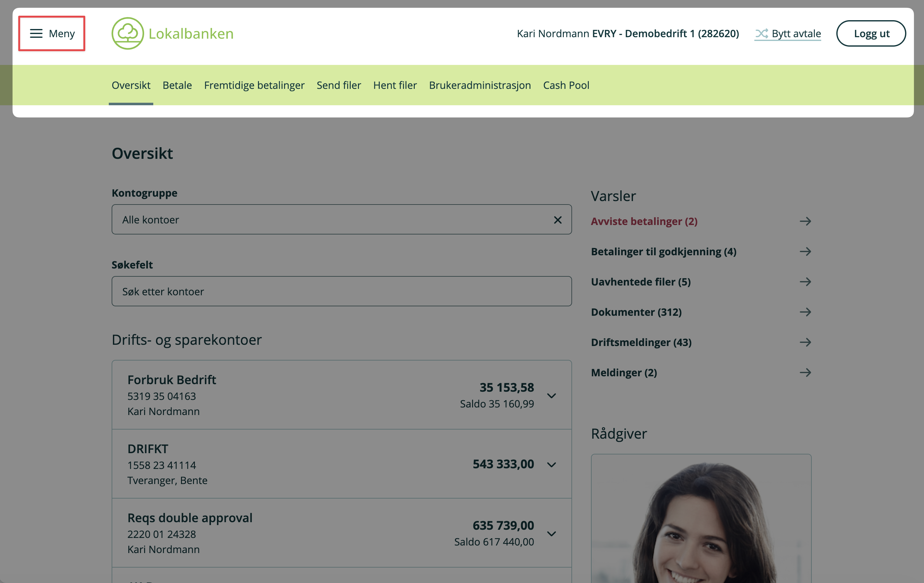Viewport: 924px width, 583px height.
Task: Click arrow next to Uavhentede filer
Action: point(805,282)
